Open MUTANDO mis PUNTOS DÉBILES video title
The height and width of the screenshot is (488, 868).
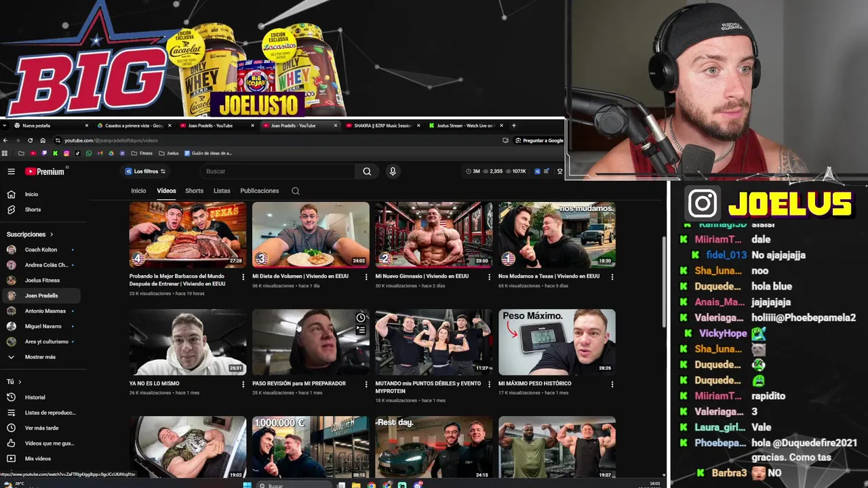(x=428, y=387)
